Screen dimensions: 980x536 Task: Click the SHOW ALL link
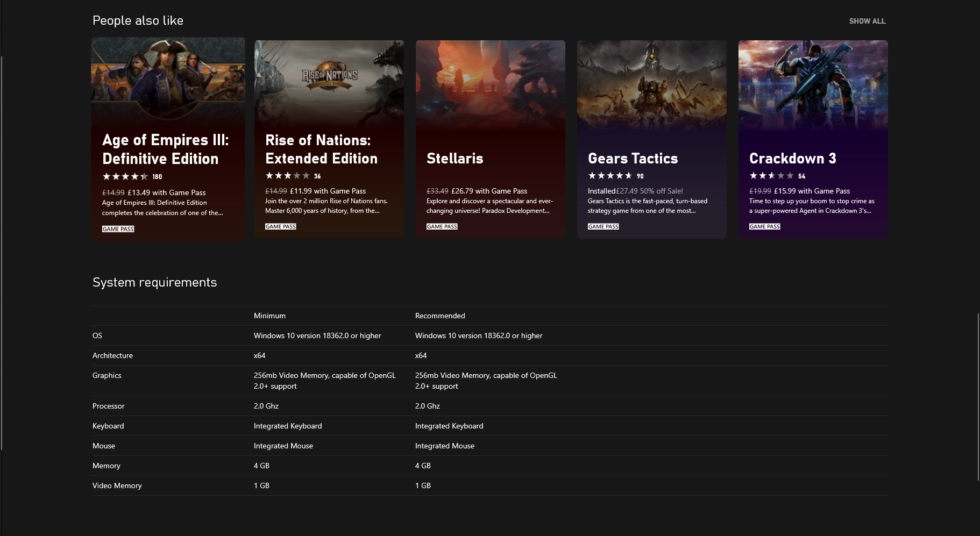coord(867,21)
